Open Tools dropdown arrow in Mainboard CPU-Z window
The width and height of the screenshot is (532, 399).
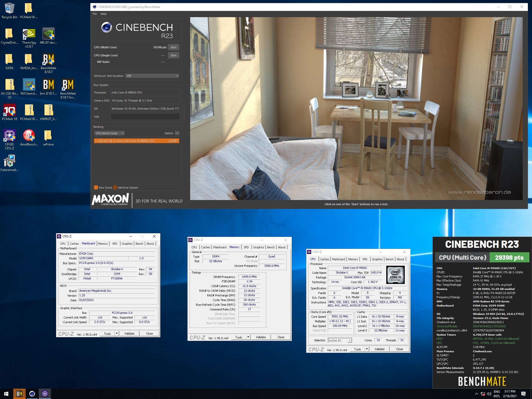(117, 334)
